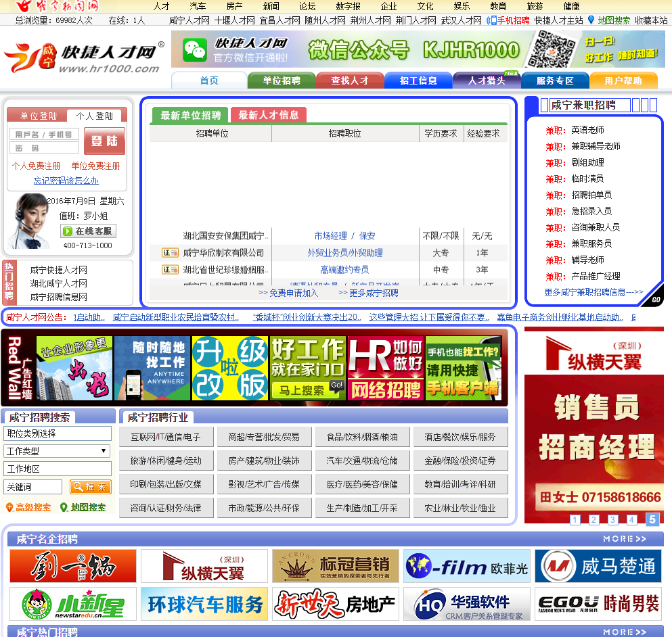This screenshot has height=637, width=672.
Task: Go to the 首页 nav tab
Action: click(x=209, y=80)
